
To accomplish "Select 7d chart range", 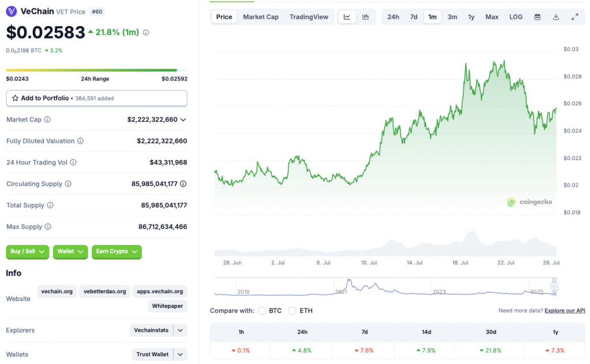I will [414, 17].
